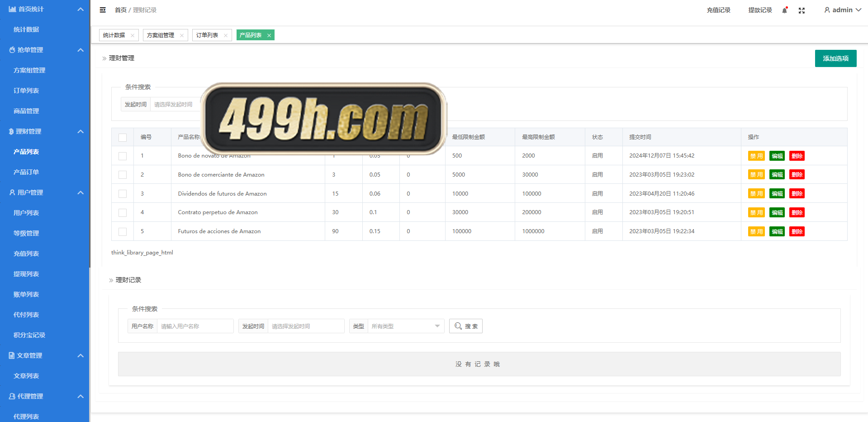The image size is (868, 422).
Task: Delete the Futuros de acciones product
Action: (797, 231)
